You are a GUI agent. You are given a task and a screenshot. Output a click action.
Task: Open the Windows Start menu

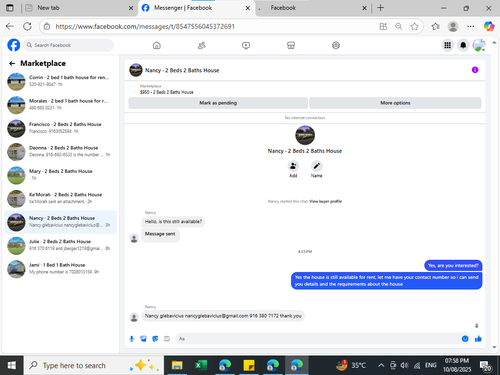[12, 365]
